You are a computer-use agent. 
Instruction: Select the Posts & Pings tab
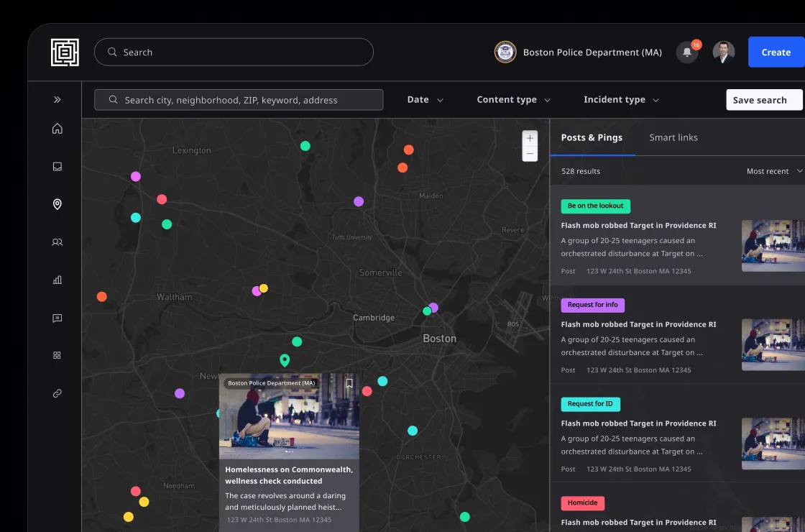pos(592,137)
